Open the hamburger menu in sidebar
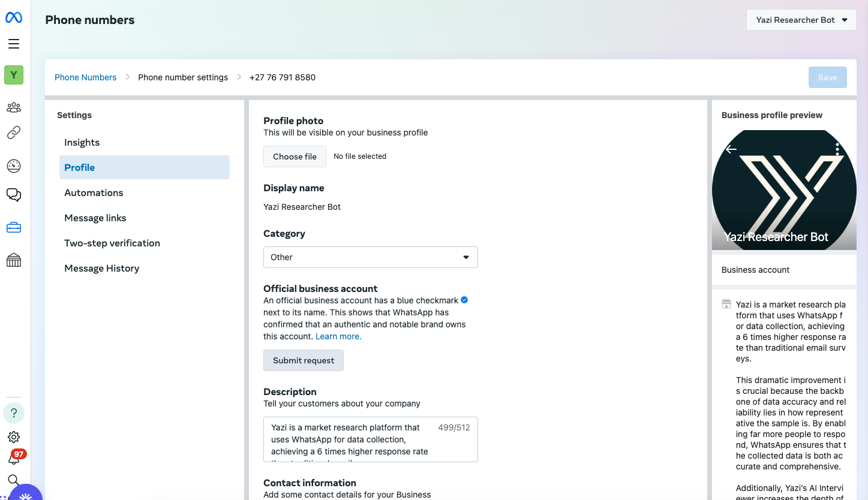868x500 pixels. 14,44
